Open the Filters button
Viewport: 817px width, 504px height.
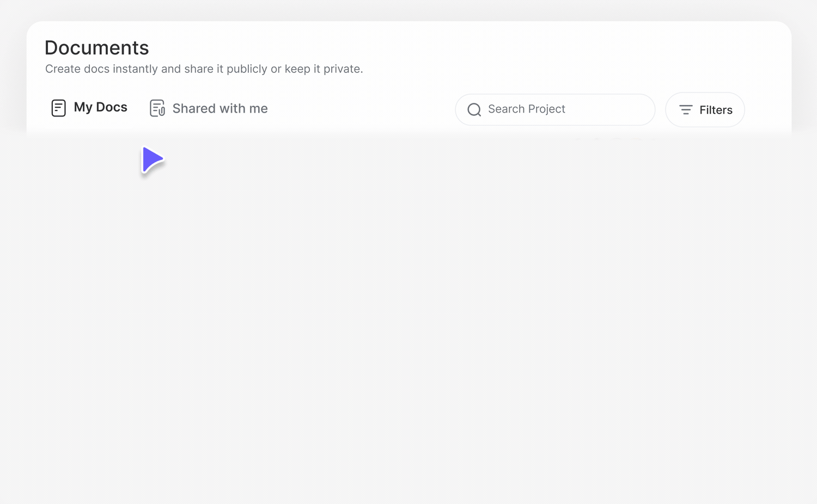[705, 110]
